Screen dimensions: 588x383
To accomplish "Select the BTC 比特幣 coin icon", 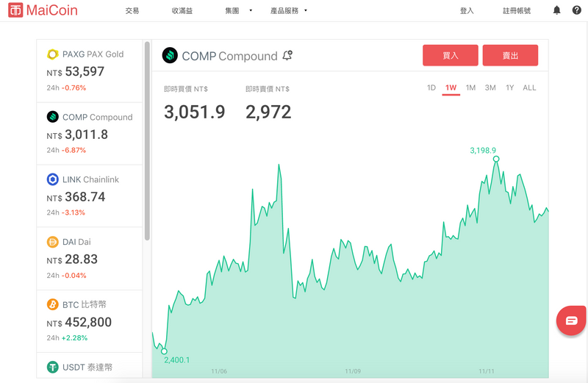I will tap(52, 304).
